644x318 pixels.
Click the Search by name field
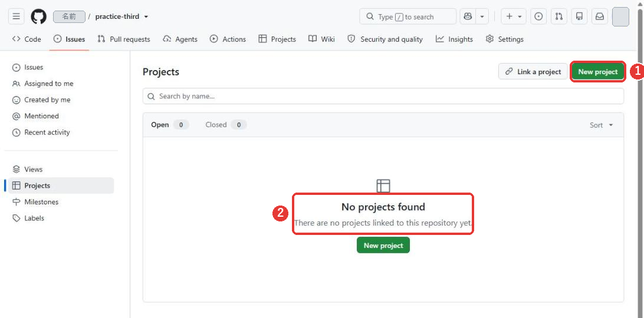tap(383, 96)
